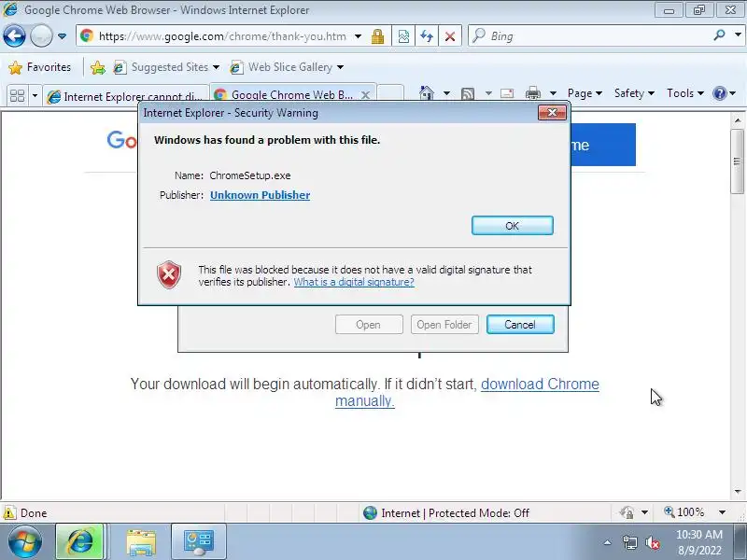Click the ChromeSetup.exe file name text
Screen dimensions: 747x560
250,175
